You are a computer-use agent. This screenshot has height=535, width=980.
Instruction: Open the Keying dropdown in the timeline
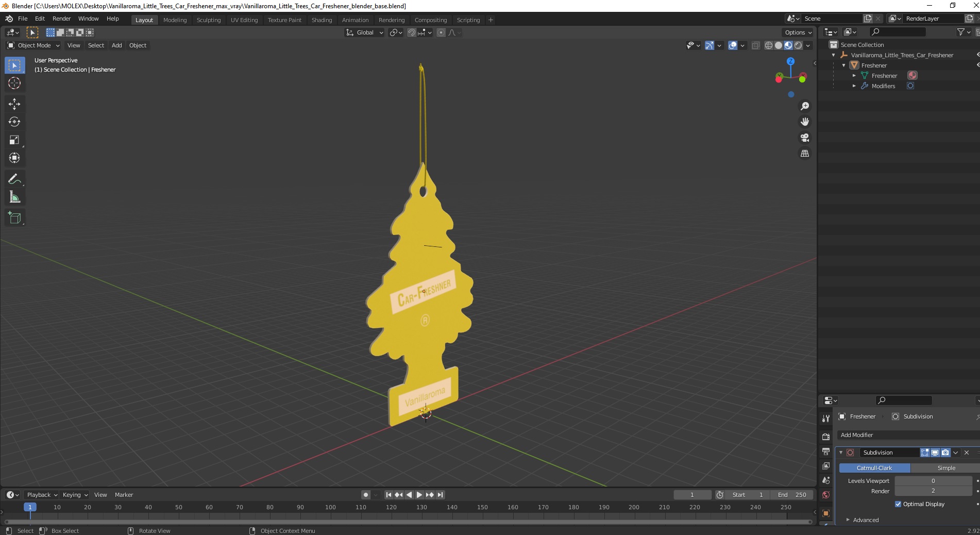[x=75, y=495]
